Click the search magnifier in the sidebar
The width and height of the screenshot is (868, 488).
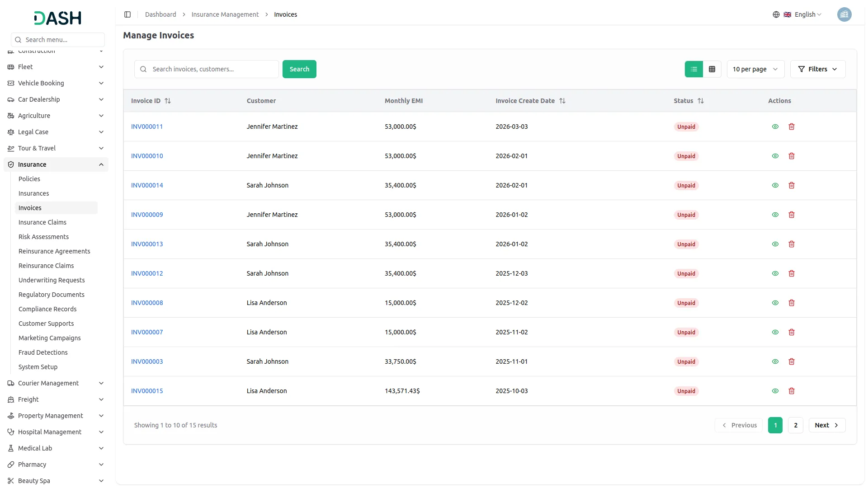click(x=18, y=39)
